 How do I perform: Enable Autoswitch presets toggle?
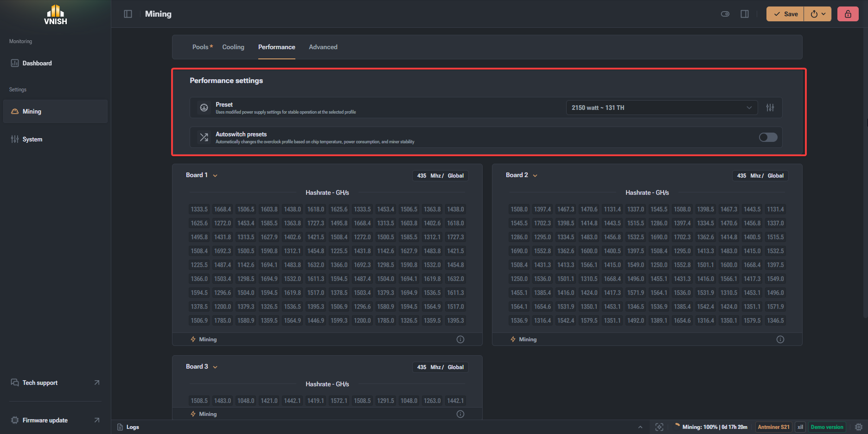point(768,137)
